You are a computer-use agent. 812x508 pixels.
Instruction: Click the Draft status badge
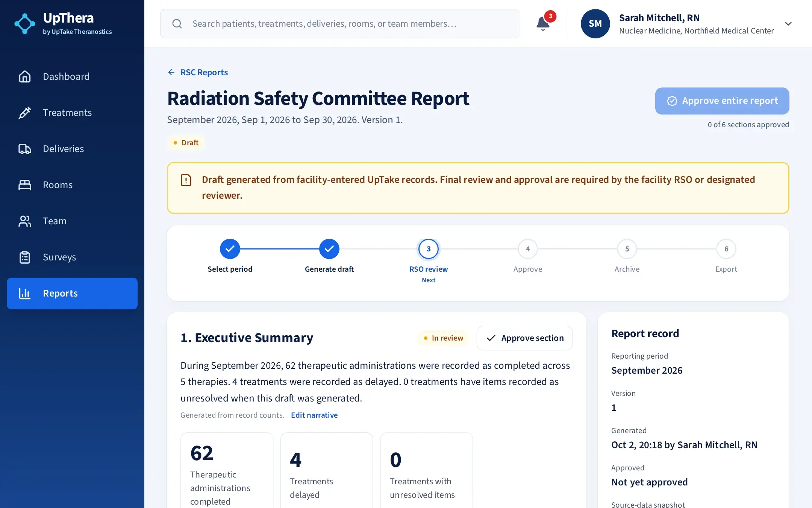click(186, 143)
